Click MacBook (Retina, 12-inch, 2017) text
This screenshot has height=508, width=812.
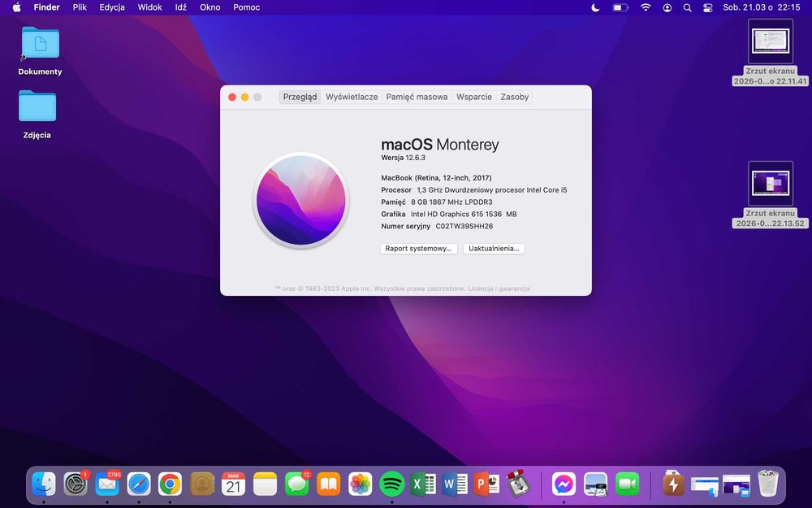[436, 178]
